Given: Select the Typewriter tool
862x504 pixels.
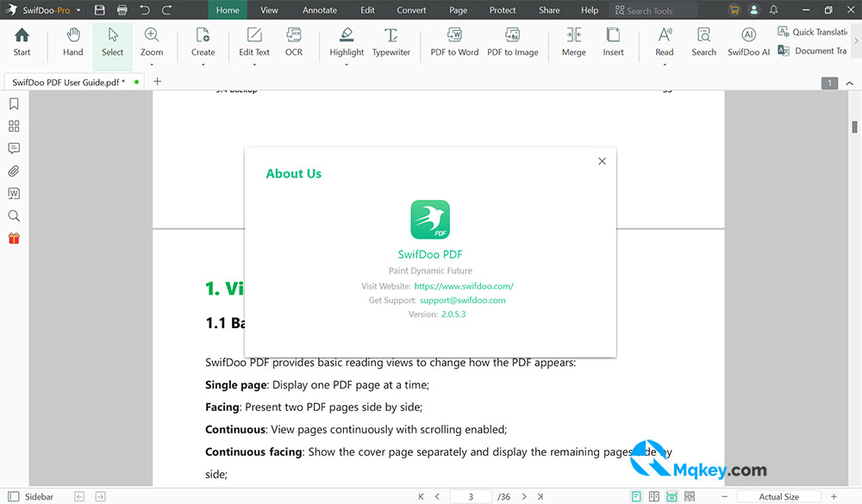Looking at the screenshot, I should pos(390,43).
